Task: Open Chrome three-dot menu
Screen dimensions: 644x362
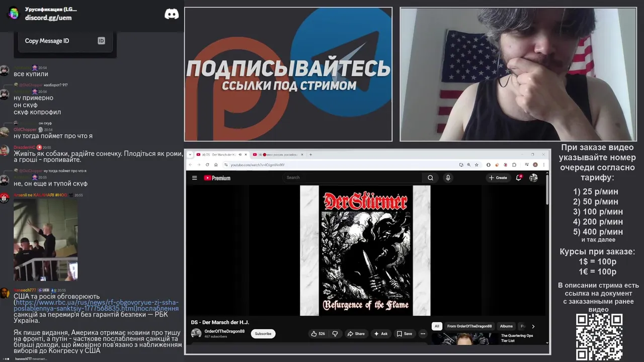Action: click(544, 164)
